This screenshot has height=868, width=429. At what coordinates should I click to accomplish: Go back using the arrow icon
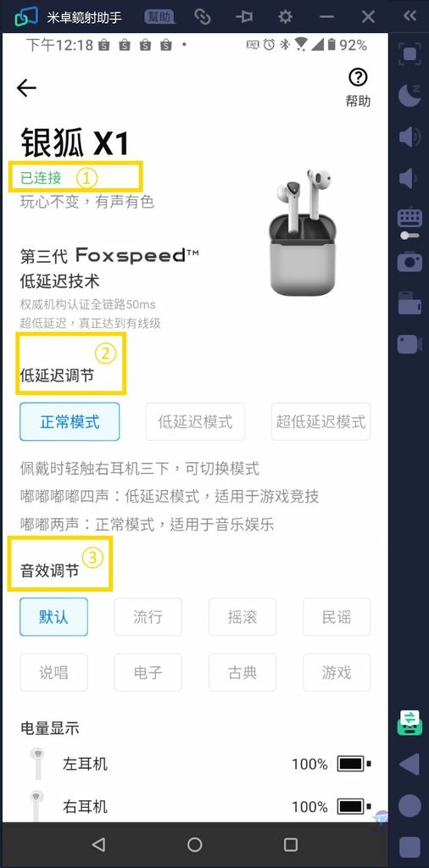pos(26,87)
